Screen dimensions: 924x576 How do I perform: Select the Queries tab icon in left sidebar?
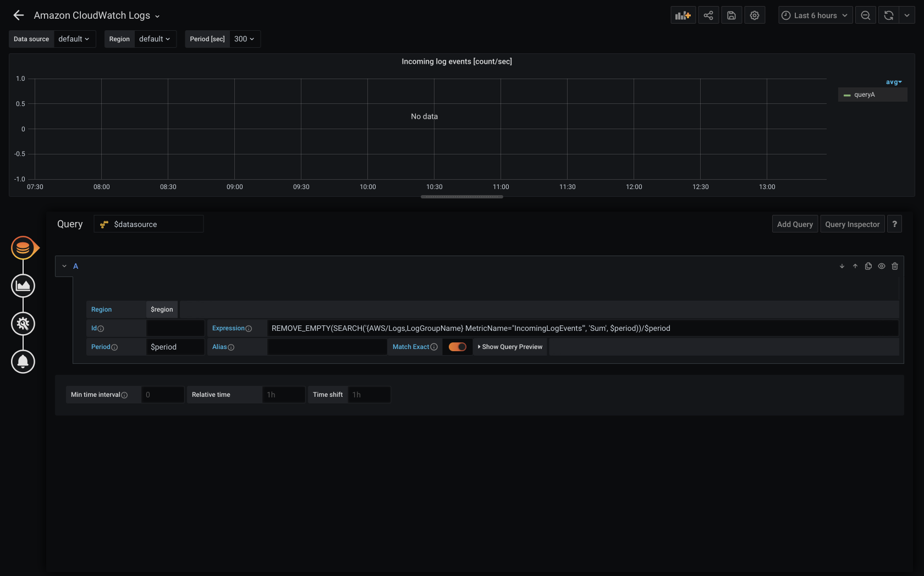[23, 247]
